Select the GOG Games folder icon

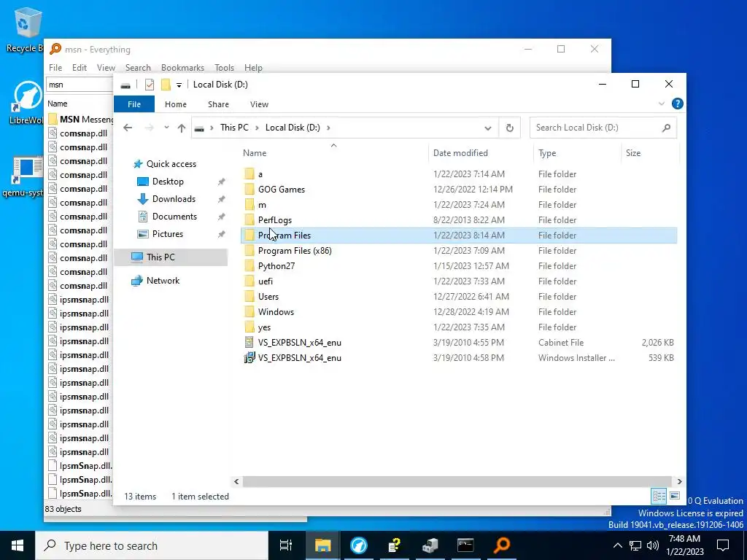pos(249,189)
